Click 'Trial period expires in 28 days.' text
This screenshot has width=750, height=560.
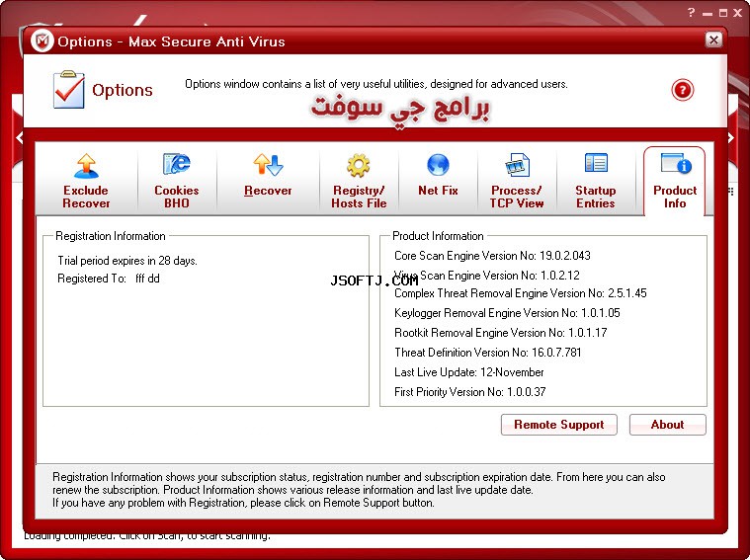pyautogui.click(x=127, y=261)
